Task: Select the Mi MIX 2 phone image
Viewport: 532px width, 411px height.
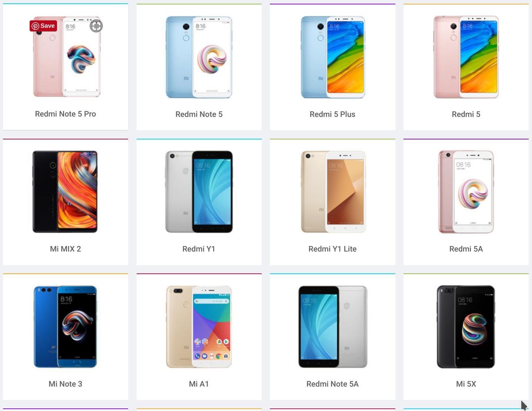Action: coord(65,192)
